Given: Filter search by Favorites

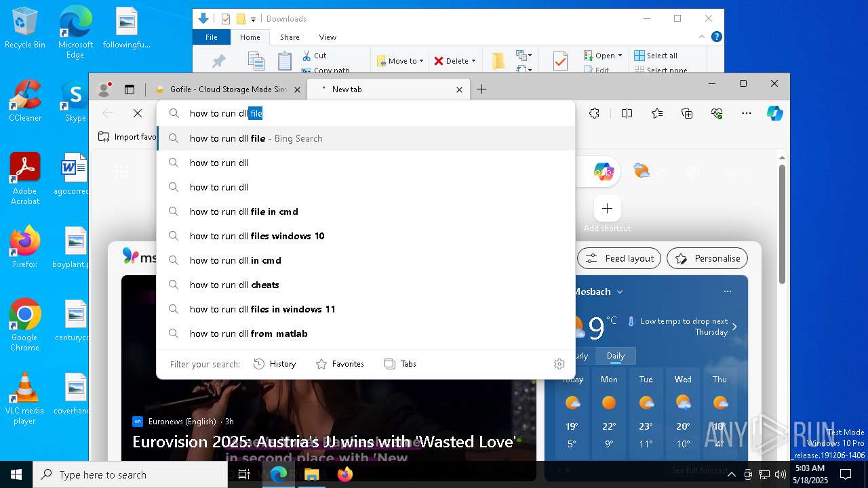Looking at the screenshot, I should tap(340, 364).
